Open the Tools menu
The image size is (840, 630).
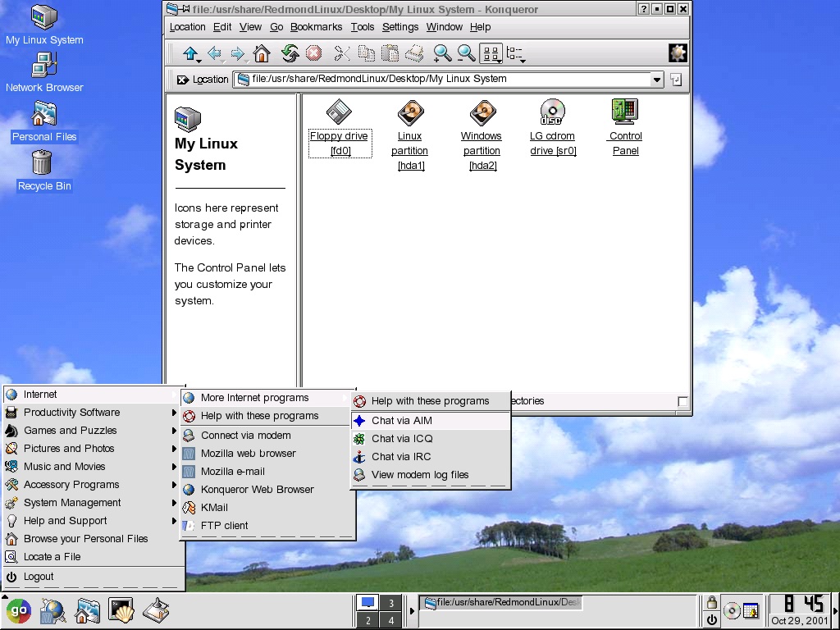pos(362,27)
